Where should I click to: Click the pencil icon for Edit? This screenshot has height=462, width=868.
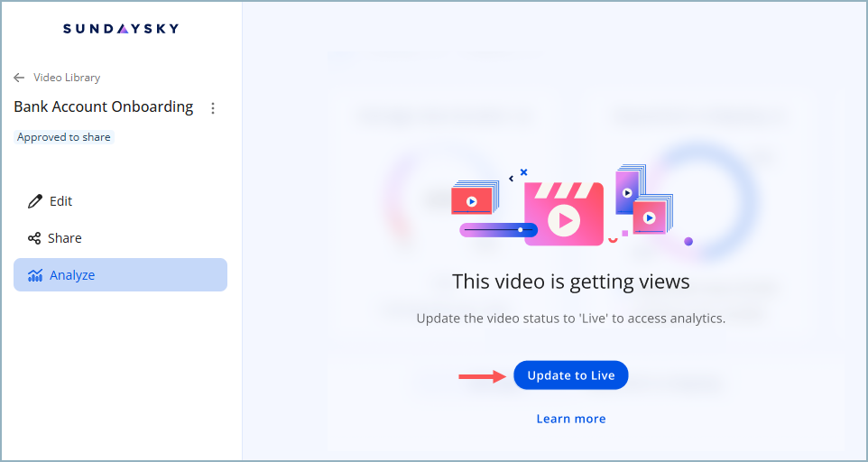click(35, 201)
